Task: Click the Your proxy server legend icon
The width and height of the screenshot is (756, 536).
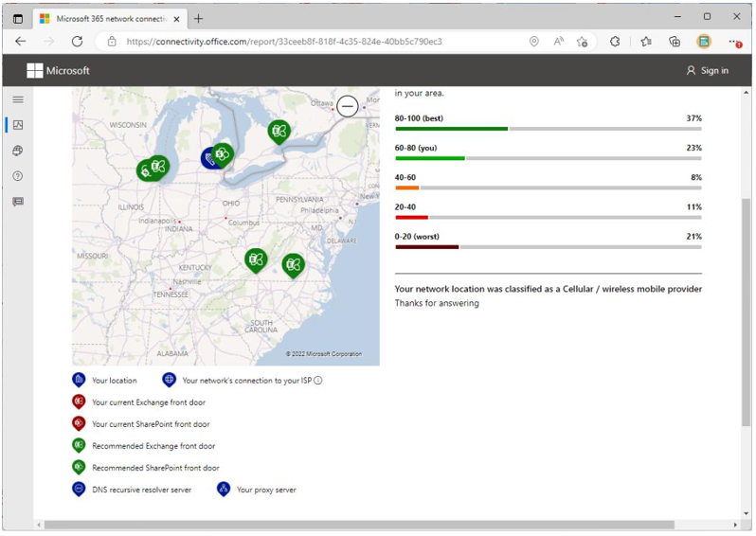Action: coord(224,490)
